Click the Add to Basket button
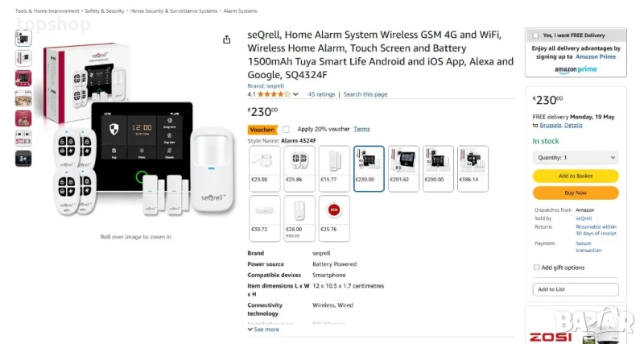Image resolution: width=644 pixels, height=344 pixels. coord(576,176)
